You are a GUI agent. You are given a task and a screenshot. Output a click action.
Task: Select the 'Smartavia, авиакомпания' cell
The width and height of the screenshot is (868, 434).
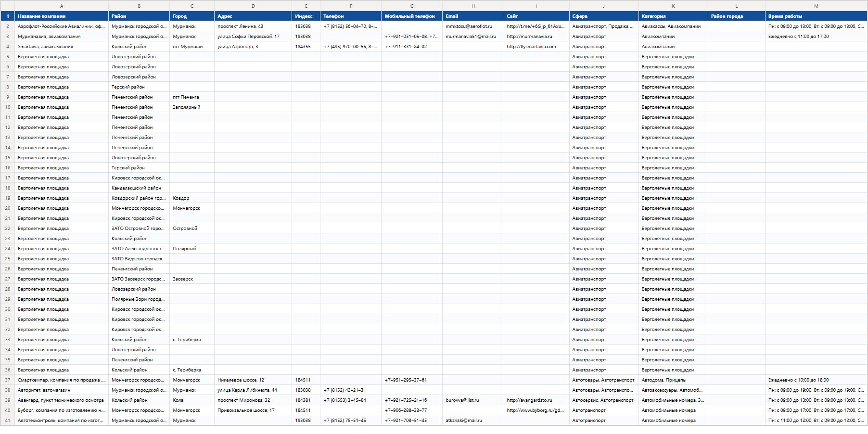click(62, 47)
